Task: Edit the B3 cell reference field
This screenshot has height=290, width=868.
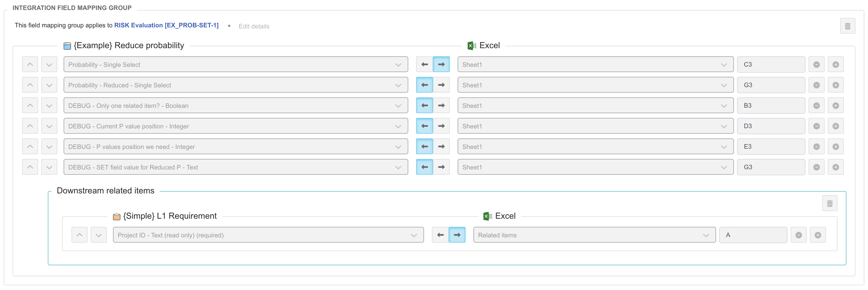Action: click(771, 106)
